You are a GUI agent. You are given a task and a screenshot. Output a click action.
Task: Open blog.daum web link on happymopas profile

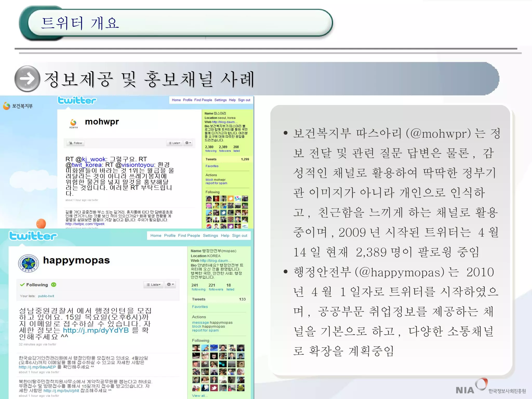216,261
